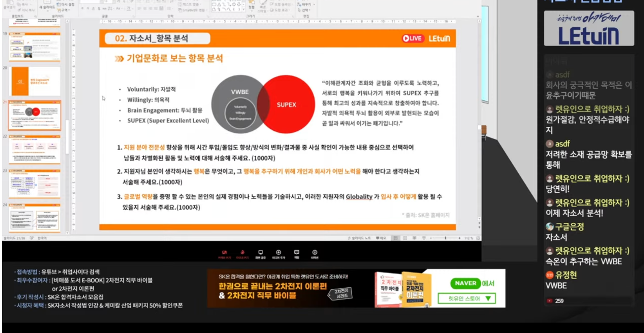Open the reaction (리액션) icon
The image size is (644, 333).
tap(315, 254)
